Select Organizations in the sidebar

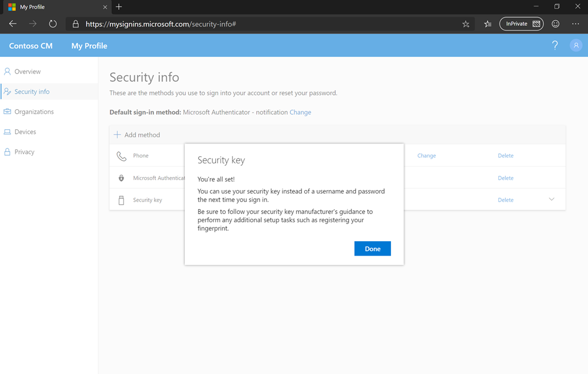click(x=34, y=112)
